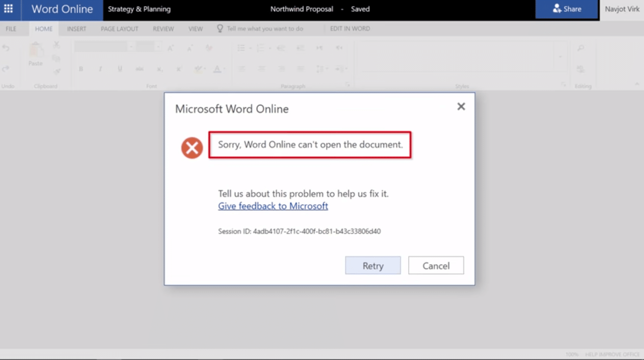Click the Share button
The image size is (644, 360).
click(567, 9)
